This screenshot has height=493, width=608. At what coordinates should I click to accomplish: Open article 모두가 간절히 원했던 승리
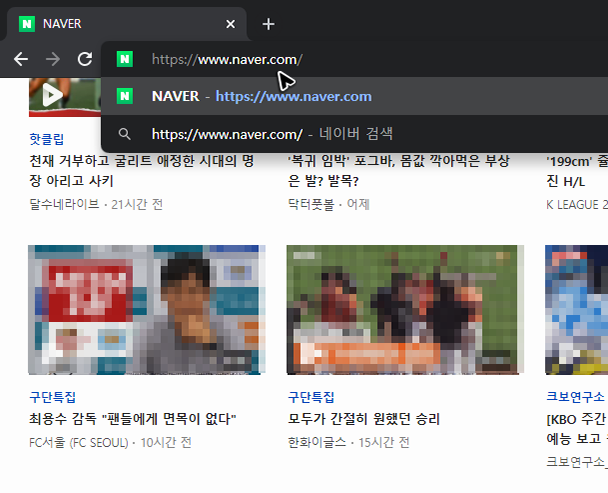click(x=364, y=419)
